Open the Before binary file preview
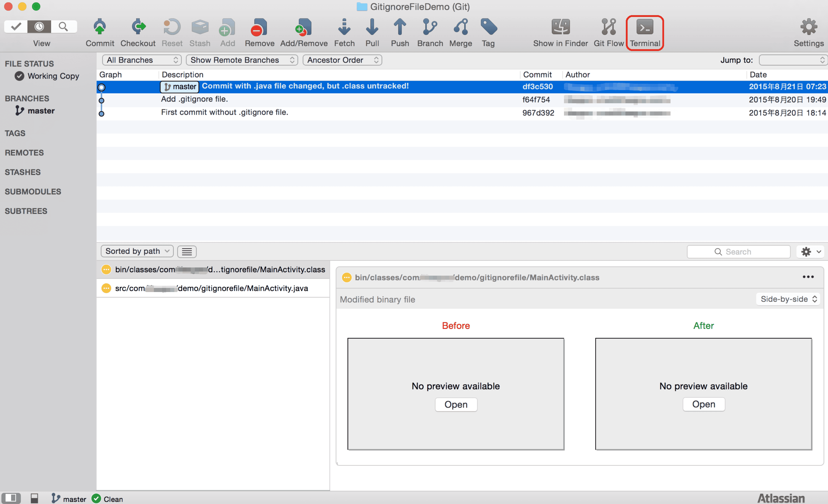This screenshot has height=504, width=828. click(x=456, y=404)
